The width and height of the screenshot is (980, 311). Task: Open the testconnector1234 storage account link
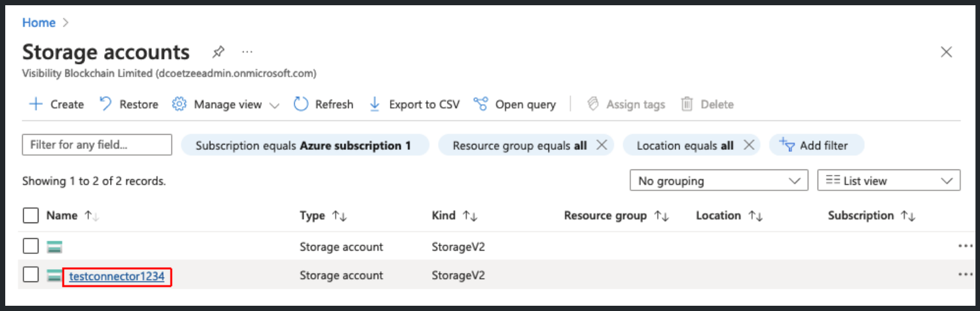[117, 276]
